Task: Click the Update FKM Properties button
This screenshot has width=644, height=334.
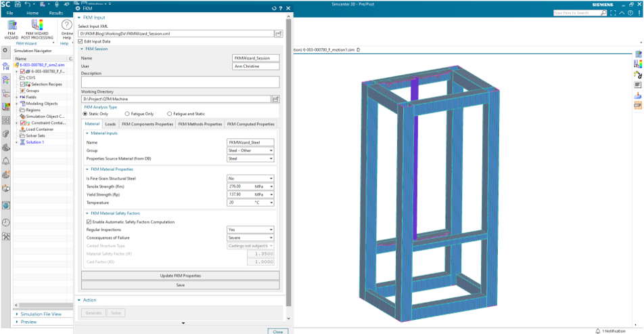Action: (x=181, y=276)
